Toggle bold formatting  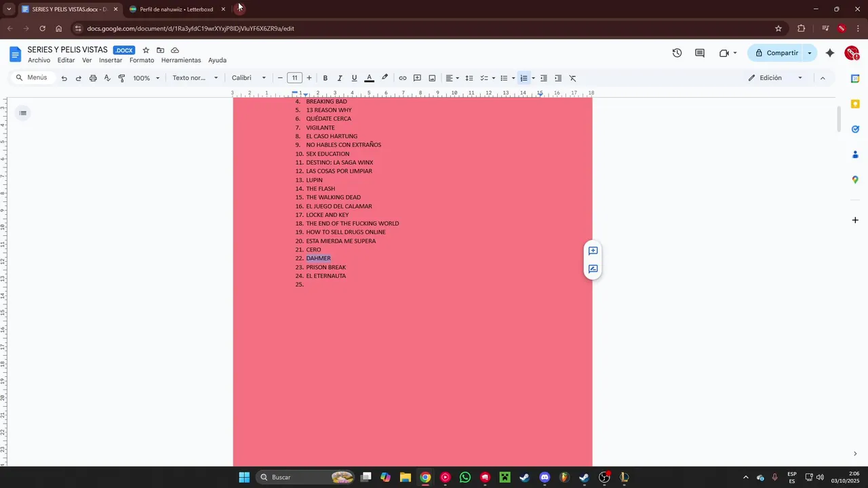[325, 78]
